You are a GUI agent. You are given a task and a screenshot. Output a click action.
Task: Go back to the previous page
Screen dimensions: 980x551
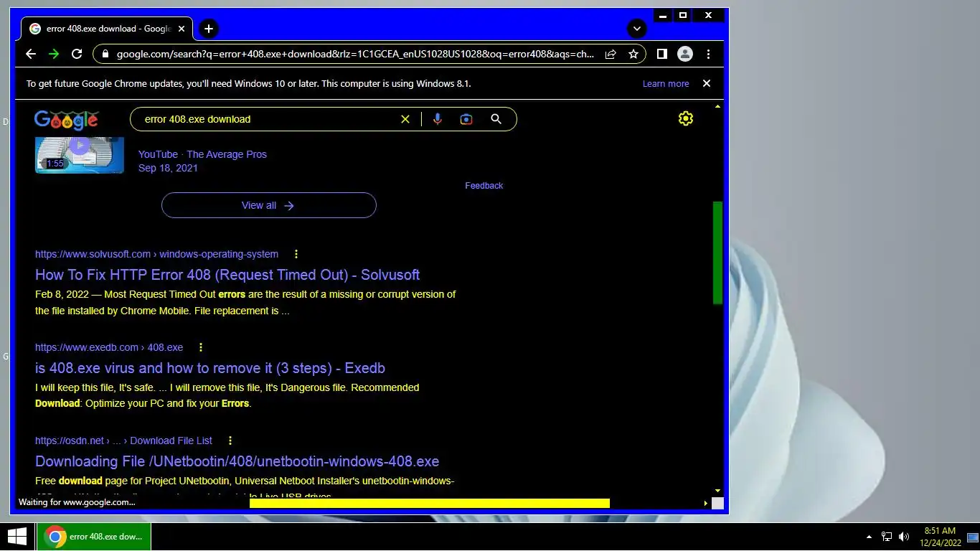30,54
